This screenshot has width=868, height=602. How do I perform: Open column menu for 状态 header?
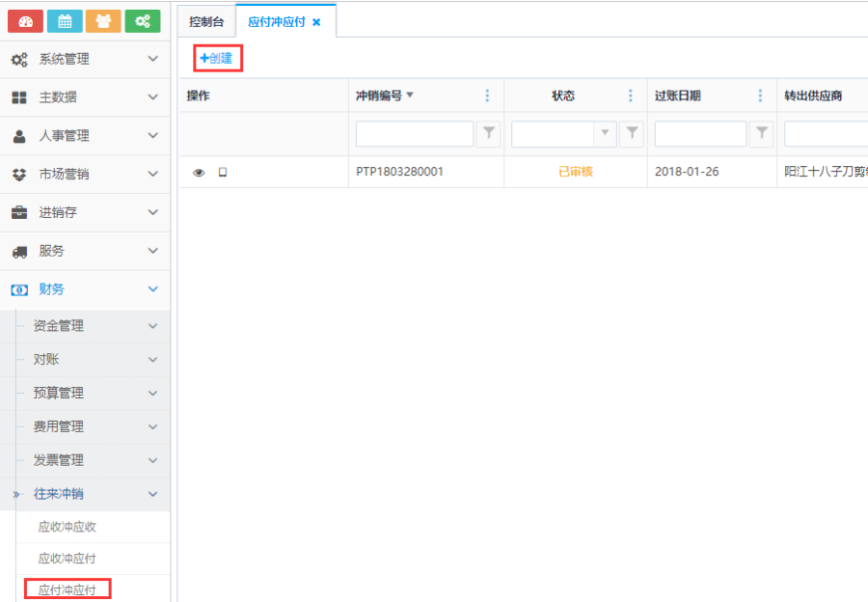(631, 96)
